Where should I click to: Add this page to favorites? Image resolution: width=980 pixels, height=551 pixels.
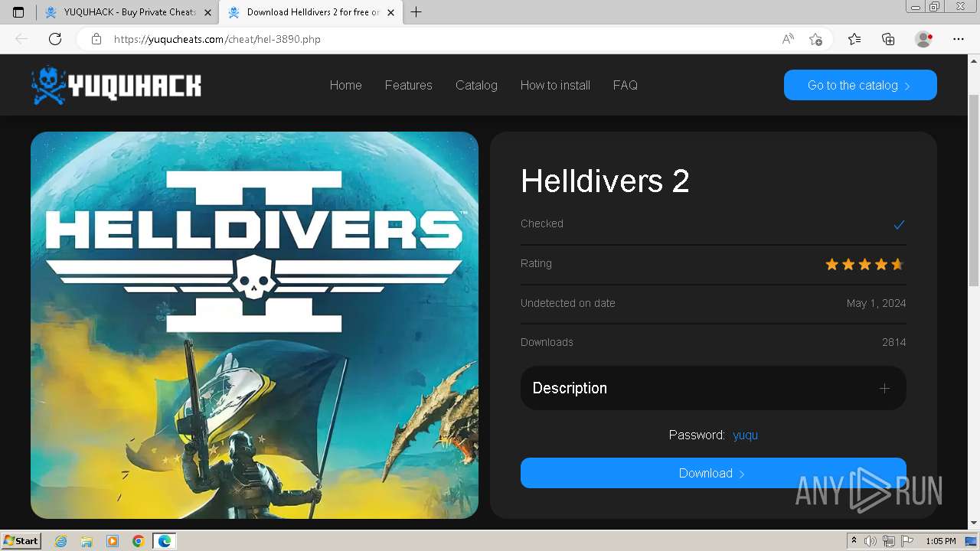click(x=815, y=39)
